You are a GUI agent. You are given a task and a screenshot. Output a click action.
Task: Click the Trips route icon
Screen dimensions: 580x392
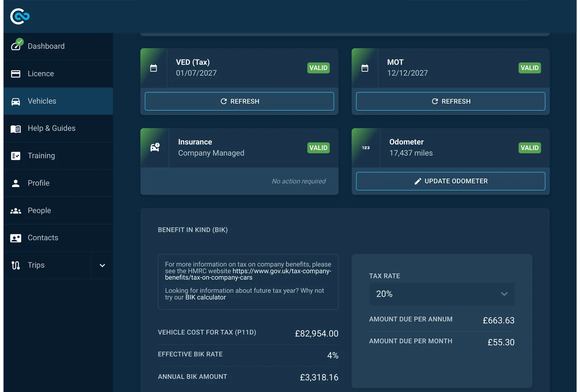pos(16,265)
